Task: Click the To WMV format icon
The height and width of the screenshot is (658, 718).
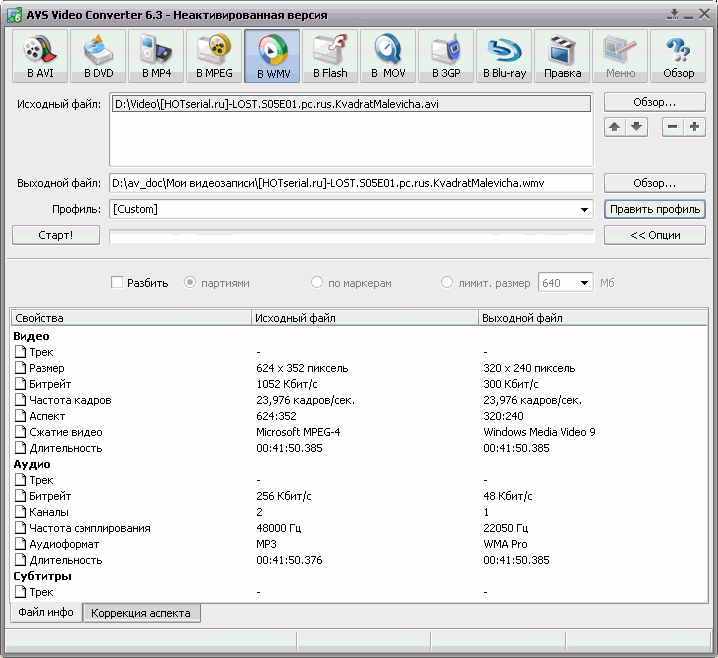Action: (x=272, y=56)
